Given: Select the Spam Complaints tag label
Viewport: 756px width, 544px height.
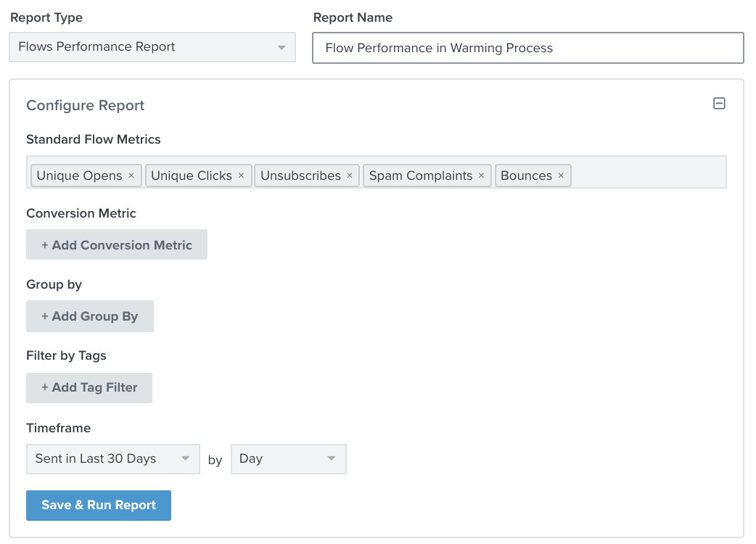Looking at the screenshot, I should pos(420,176).
